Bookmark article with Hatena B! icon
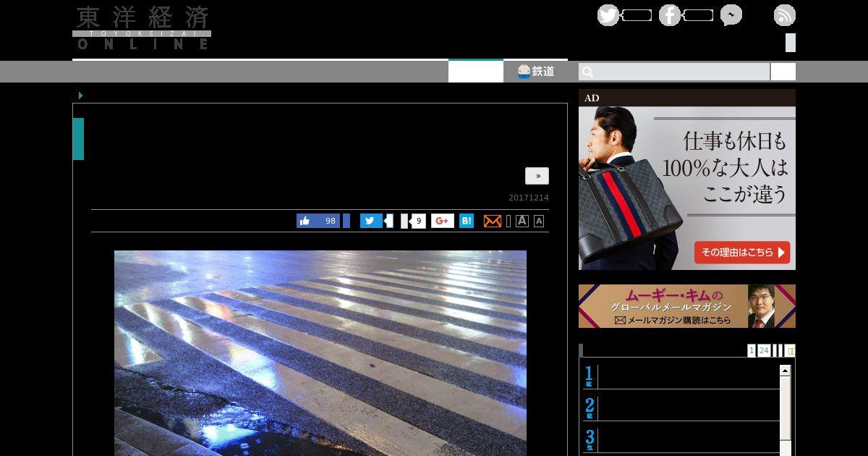Viewport: 868px width, 456px height. point(467,221)
